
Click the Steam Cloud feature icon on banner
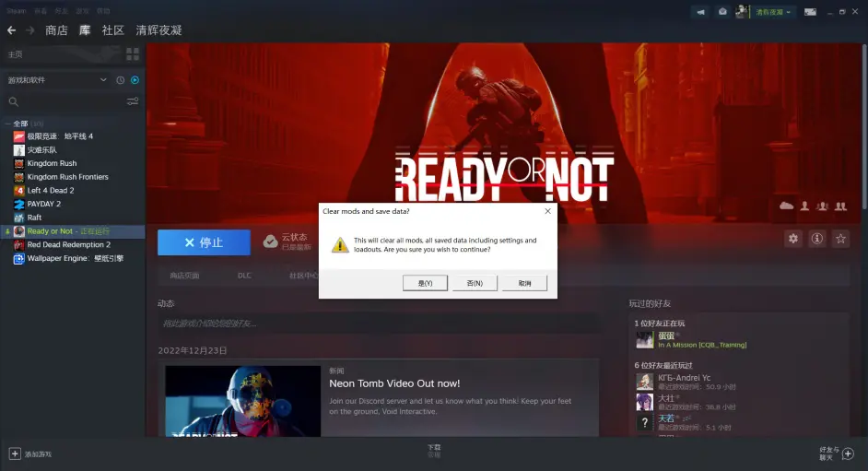pos(787,206)
